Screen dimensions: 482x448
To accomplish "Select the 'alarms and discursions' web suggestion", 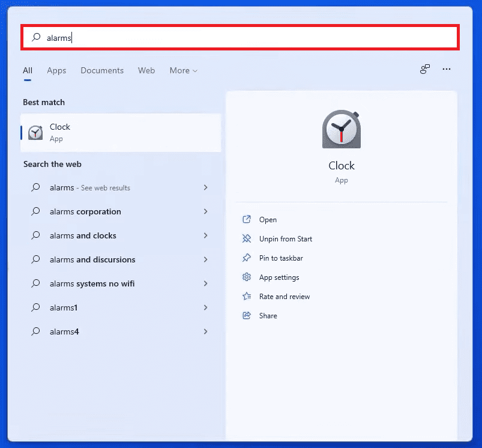I will tap(92, 259).
